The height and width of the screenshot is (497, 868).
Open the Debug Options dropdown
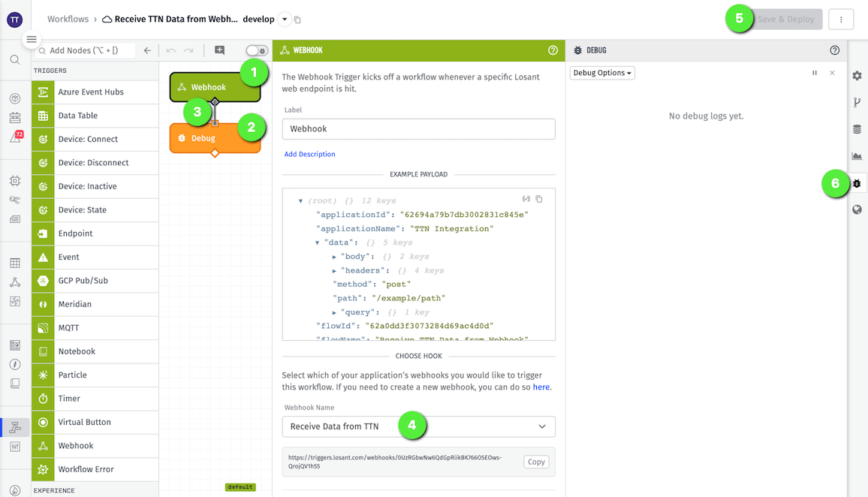point(602,73)
